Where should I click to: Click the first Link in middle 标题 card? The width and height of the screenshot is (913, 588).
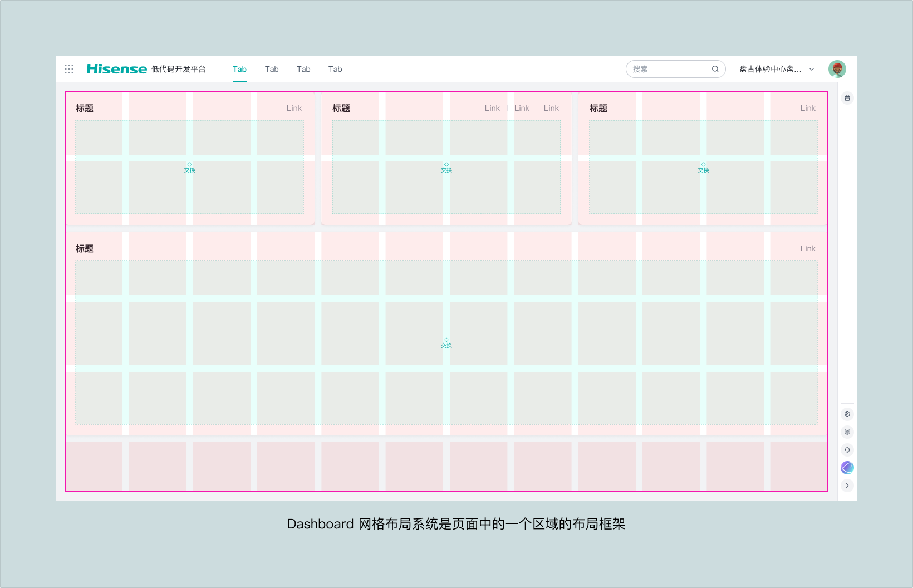(x=492, y=108)
